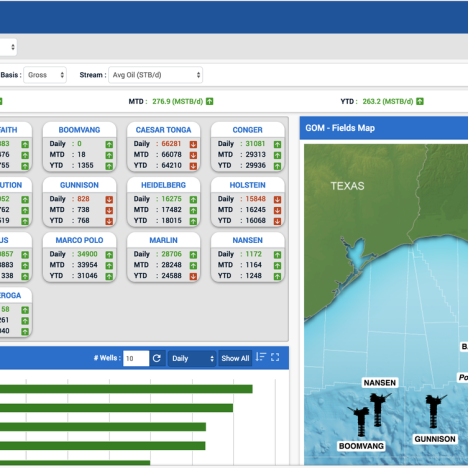
Task: Click the refresh icon next to Wells field
Action: click(x=157, y=358)
